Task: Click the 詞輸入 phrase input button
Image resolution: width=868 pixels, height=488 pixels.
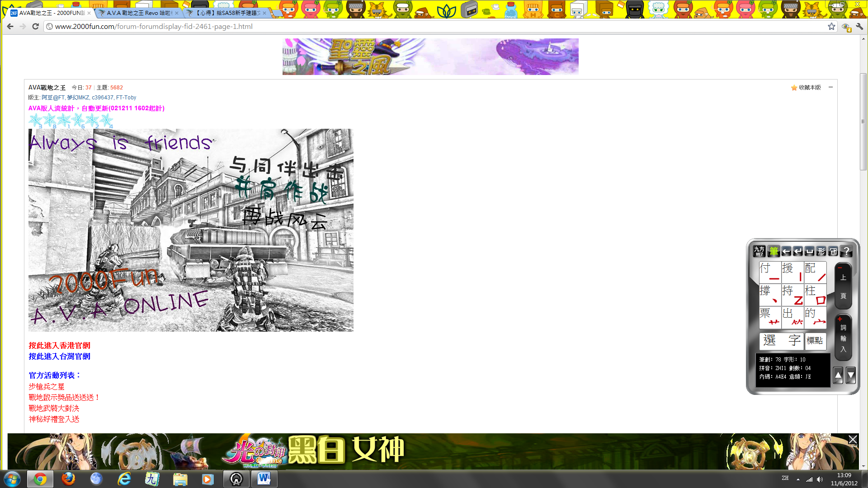Action: pos(843,338)
